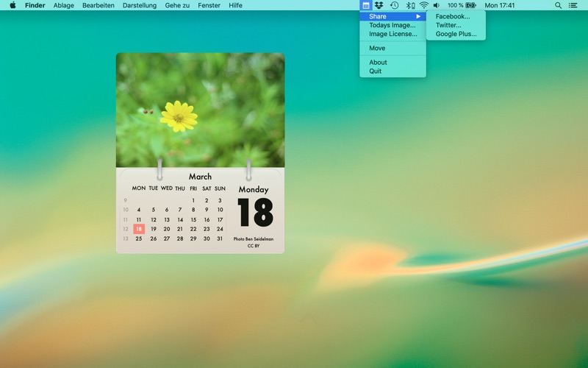Image resolution: width=588 pixels, height=368 pixels.
Task: Click the MON weekday header
Action: pos(139,188)
